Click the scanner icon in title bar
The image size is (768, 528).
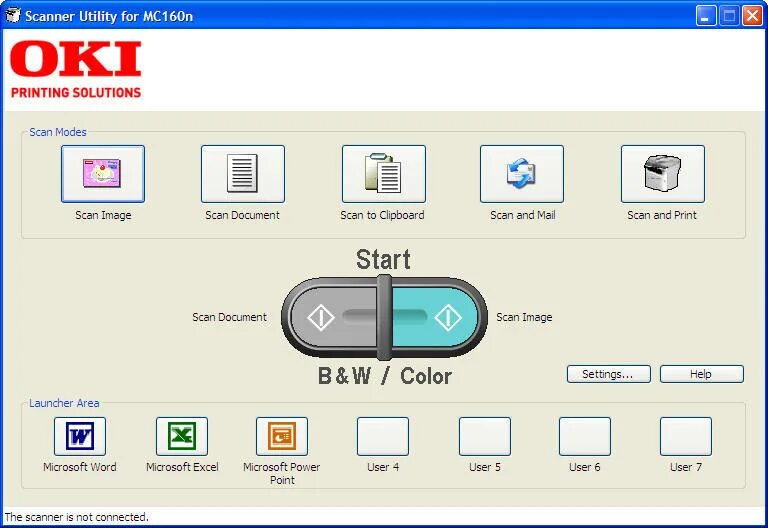[x=12, y=16]
